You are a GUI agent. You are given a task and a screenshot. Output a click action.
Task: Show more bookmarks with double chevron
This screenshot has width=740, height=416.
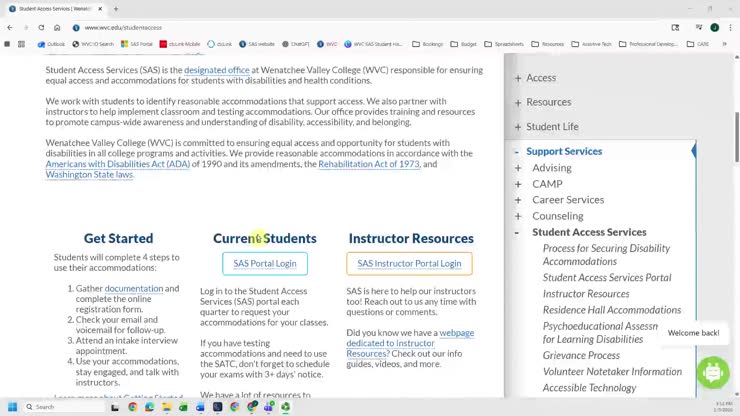click(x=724, y=44)
